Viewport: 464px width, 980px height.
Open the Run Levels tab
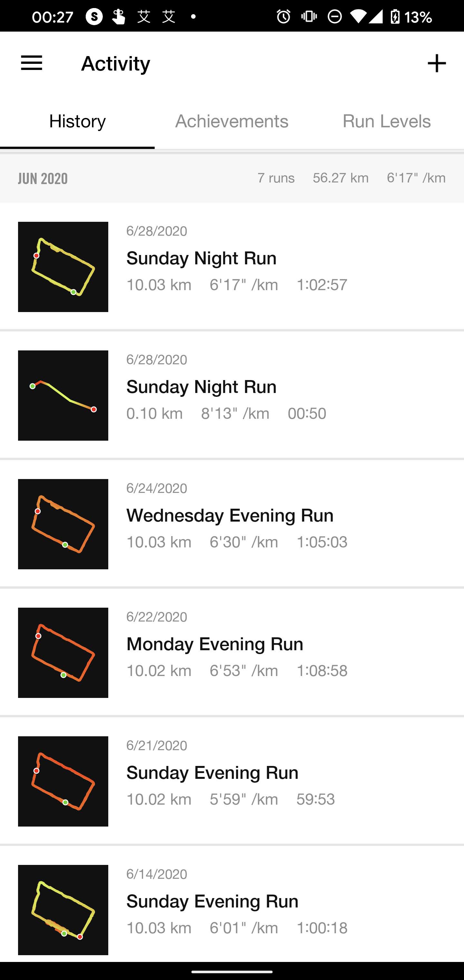[x=386, y=121]
